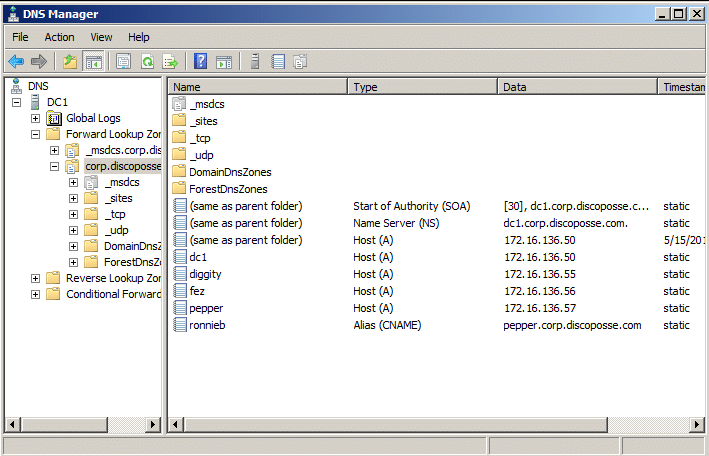Select the _msdcs folder in tree under corp zone

pyautogui.click(x=121, y=182)
